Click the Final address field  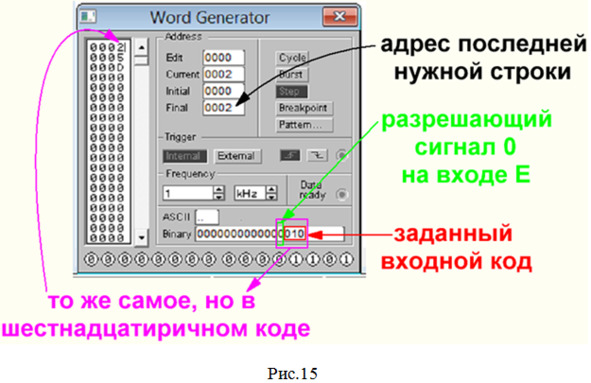click(x=224, y=108)
